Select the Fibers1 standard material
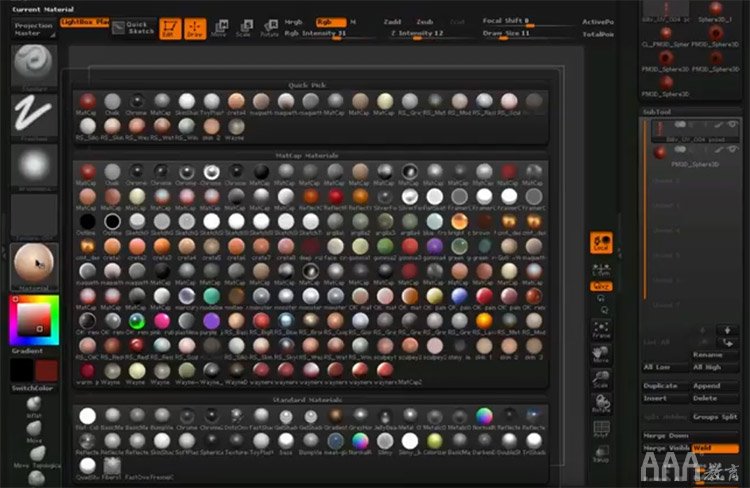 tap(112, 466)
